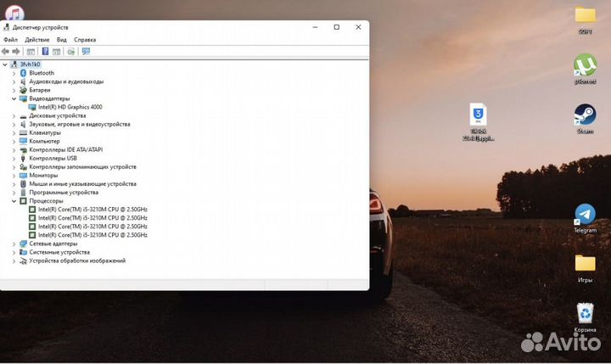
Task: Click the Help question-mark toolbar icon
Action: point(45,52)
